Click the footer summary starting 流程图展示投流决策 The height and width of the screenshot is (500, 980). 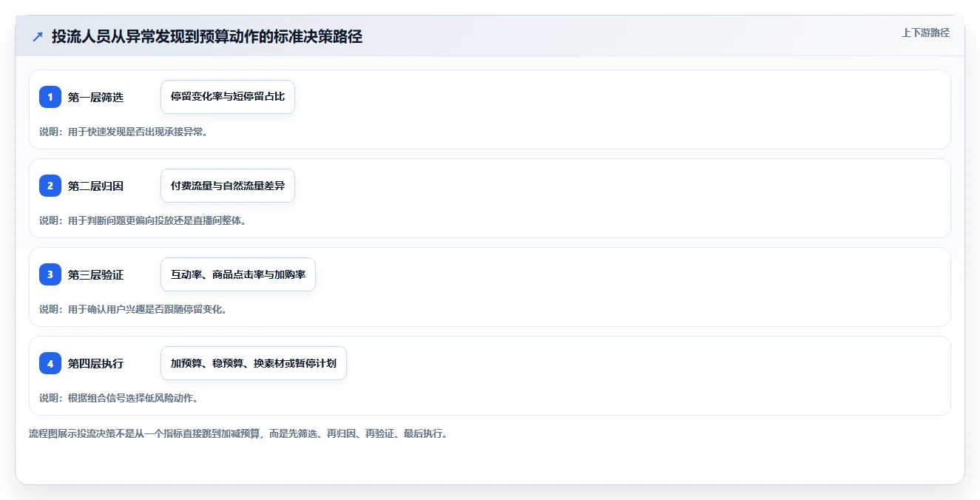(238, 433)
